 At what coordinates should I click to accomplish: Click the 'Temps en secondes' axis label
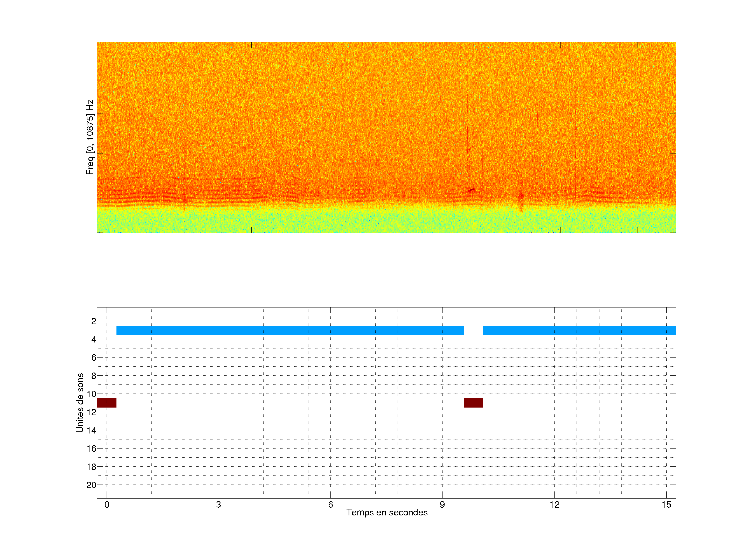387,512
